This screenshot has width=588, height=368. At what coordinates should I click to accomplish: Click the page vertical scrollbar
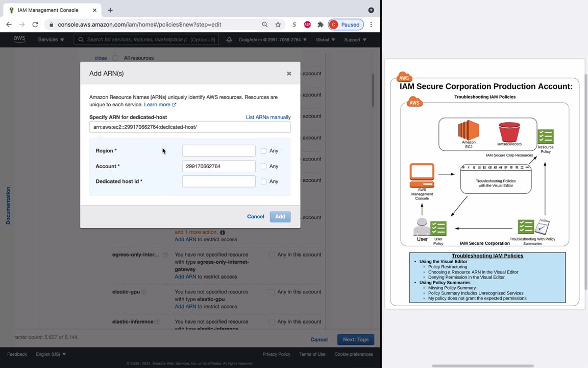373,90
